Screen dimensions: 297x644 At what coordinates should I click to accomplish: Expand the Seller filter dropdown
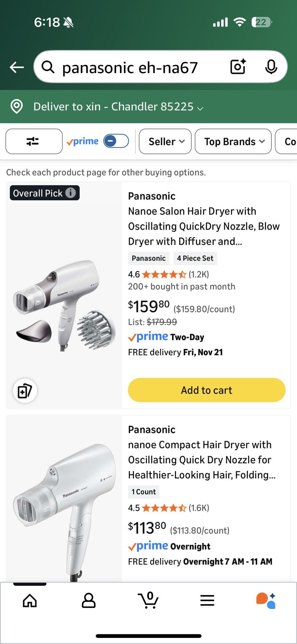(x=165, y=141)
